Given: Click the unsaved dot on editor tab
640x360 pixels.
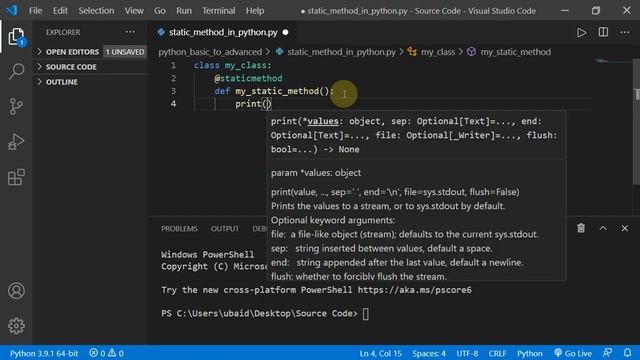Looking at the screenshot, I should (285, 32).
